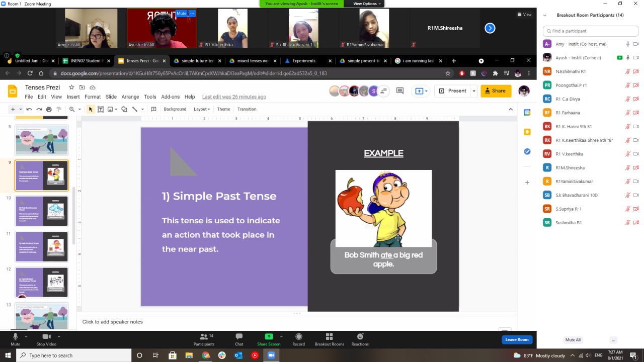
Task: Expand Zoom View Options dropdown
Action: [368, 4]
